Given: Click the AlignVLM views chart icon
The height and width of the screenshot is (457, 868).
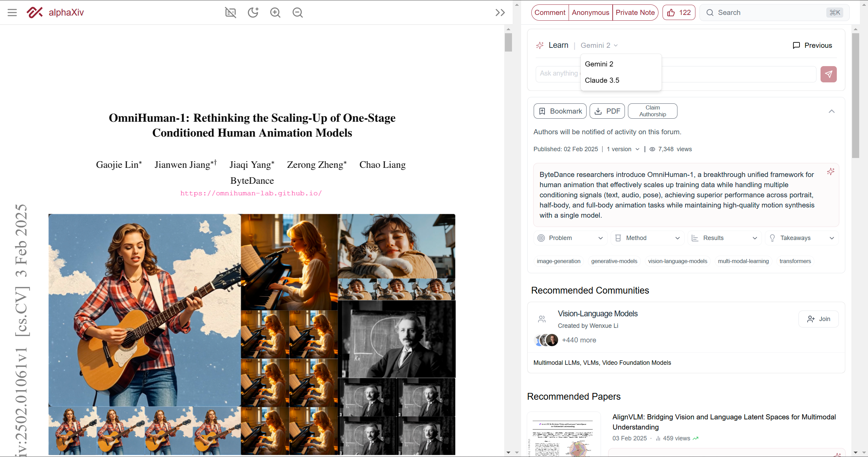Looking at the screenshot, I should pyautogui.click(x=658, y=438).
